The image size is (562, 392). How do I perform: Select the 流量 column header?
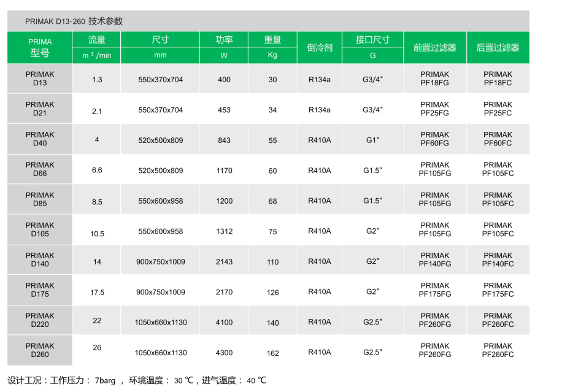97,40
